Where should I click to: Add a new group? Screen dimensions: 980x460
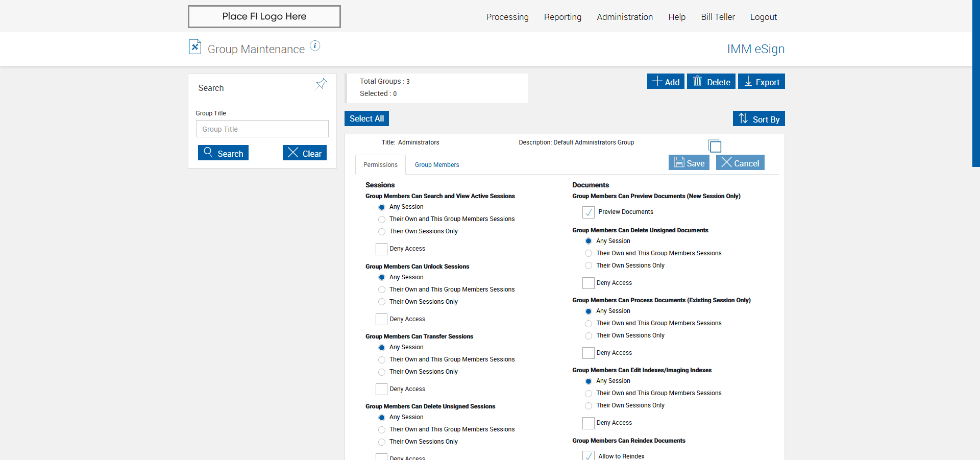pyautogui.click(x=666, y=82)
